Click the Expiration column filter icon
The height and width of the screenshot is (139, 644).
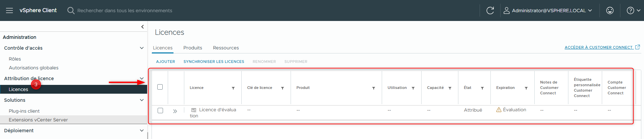(x=526, y=88)
